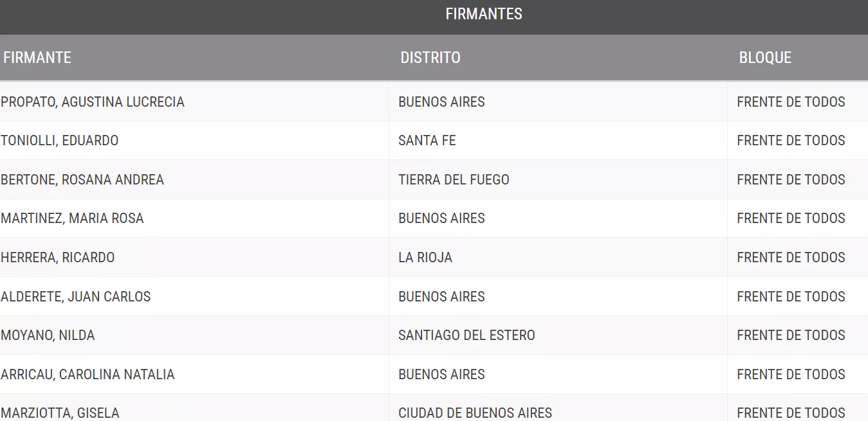Click the FIRMANTES table title
Image resolution: width=868 pixels, height=421 pixels.
pyautogui.click(x=483, y=14)
